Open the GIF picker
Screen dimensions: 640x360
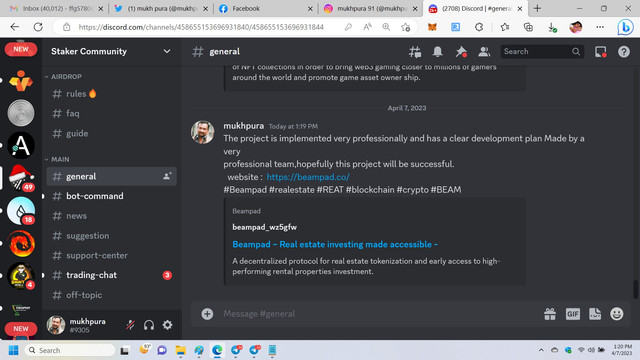pyautogui.click(x=573, y=314)
